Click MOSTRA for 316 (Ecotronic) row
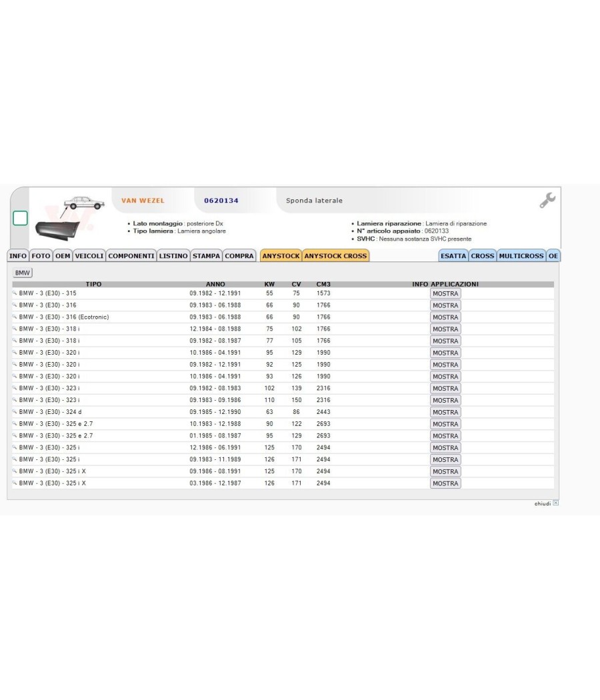Viewport: 600px width, 700px height. [x=445, y=317]
